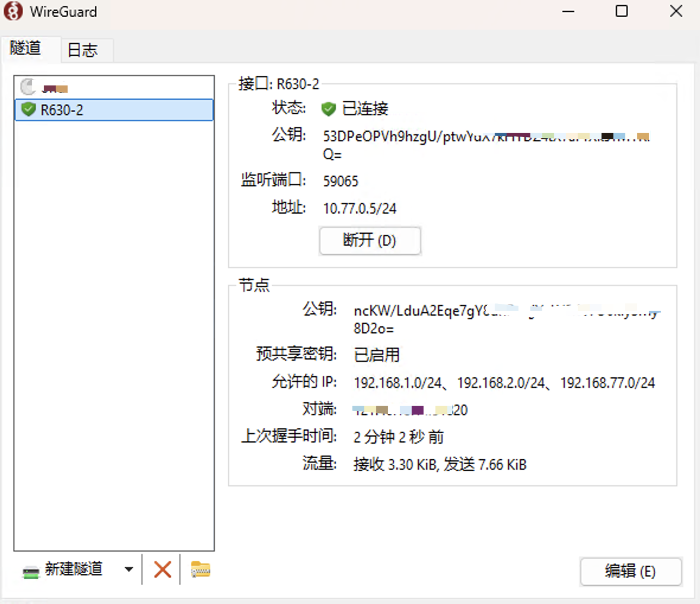This screenshot has height=604, width=700.
Task: Click the listening port value 59065
Action: (x=341, y=181)
